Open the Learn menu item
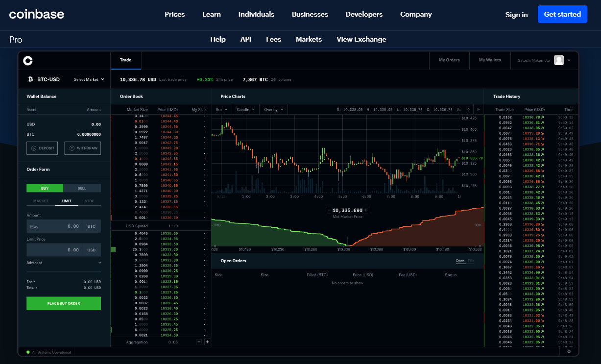 point(212,14)
